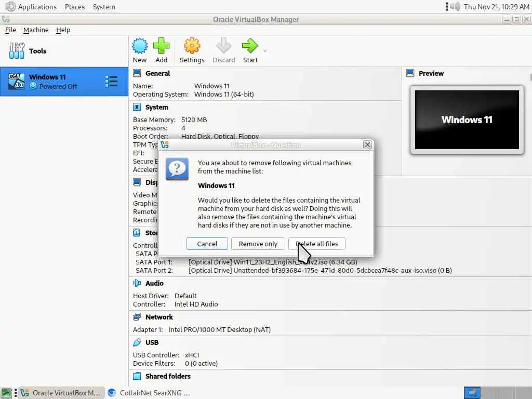The height and width of the screenshot is (399, 532).
Task: Click the USB section icon
Action: (137, 342)
